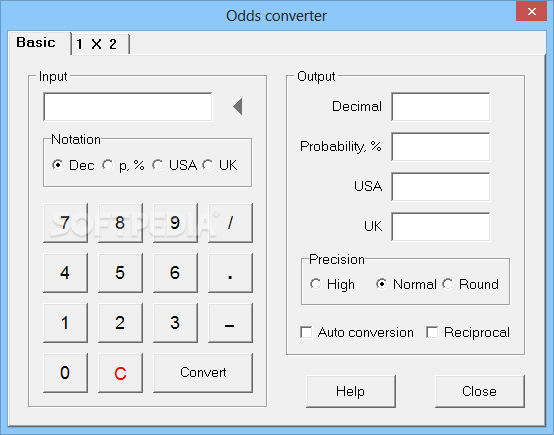Click the Input odds text field
The height and width of the screenshot is (435, 554).
pos(128,107)
